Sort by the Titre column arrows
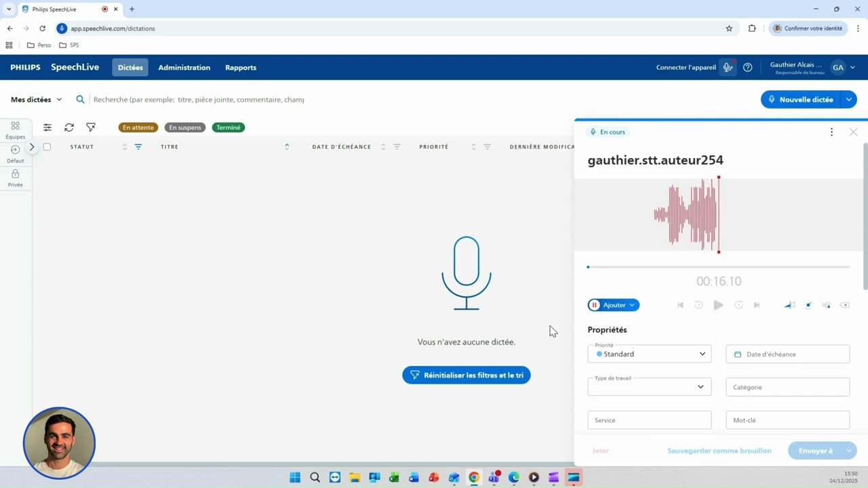This screenshot has height=488, width=868. 287,146
